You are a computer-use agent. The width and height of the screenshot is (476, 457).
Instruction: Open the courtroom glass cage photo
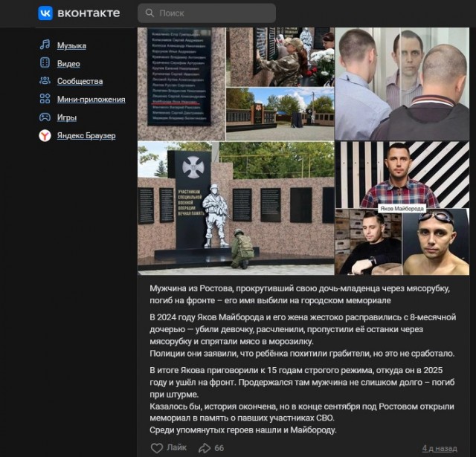(x=402, y=84)
